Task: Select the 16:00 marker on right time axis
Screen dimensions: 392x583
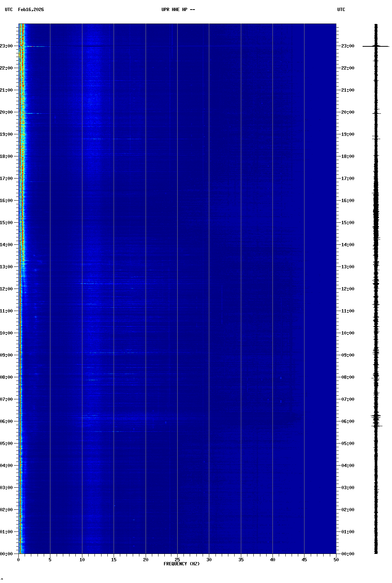Action: coord(348,201)
